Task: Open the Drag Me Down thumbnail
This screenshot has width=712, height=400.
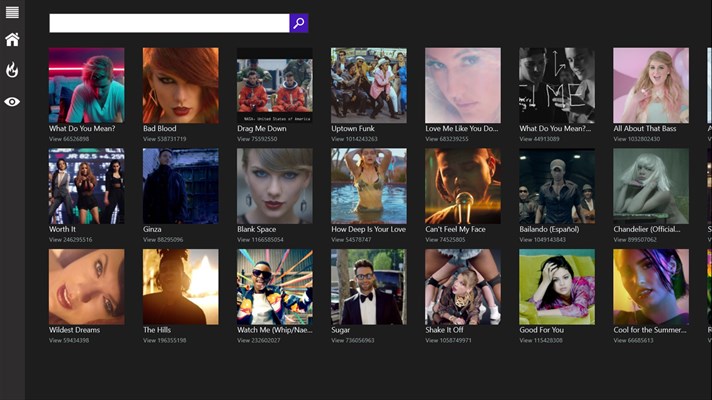Action: point(275,85)
